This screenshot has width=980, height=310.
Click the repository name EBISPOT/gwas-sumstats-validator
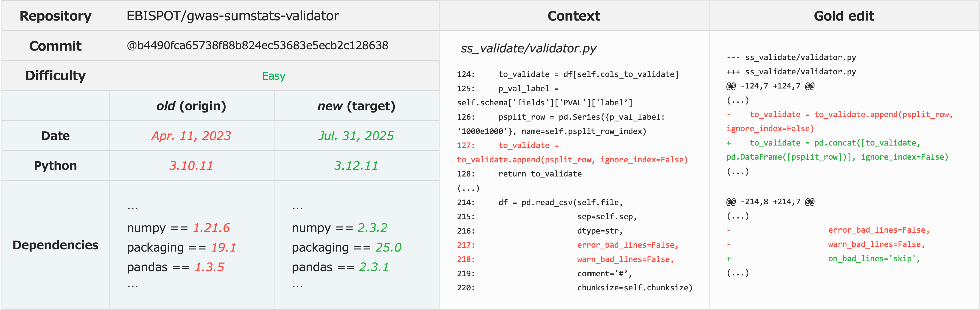(x=233, y=16)
